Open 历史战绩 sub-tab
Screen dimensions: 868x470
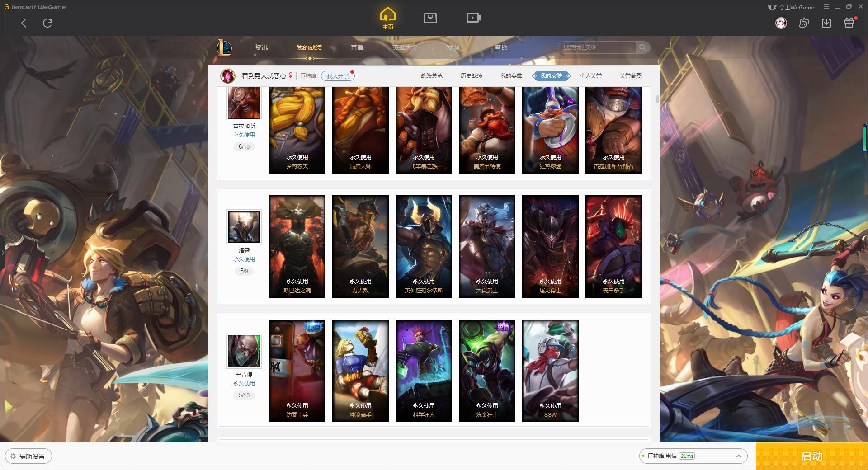click(472, 76)
